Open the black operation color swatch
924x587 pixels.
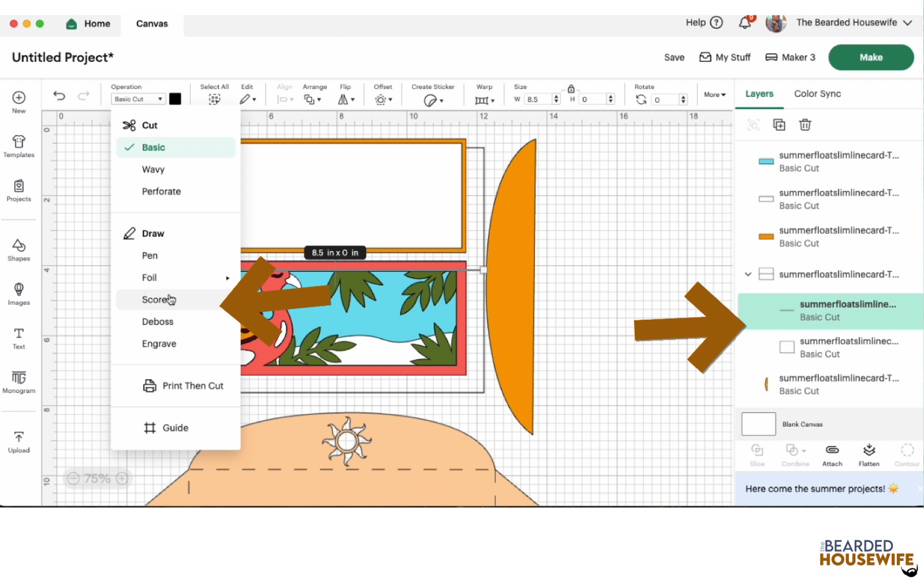[x=175, y=99]
